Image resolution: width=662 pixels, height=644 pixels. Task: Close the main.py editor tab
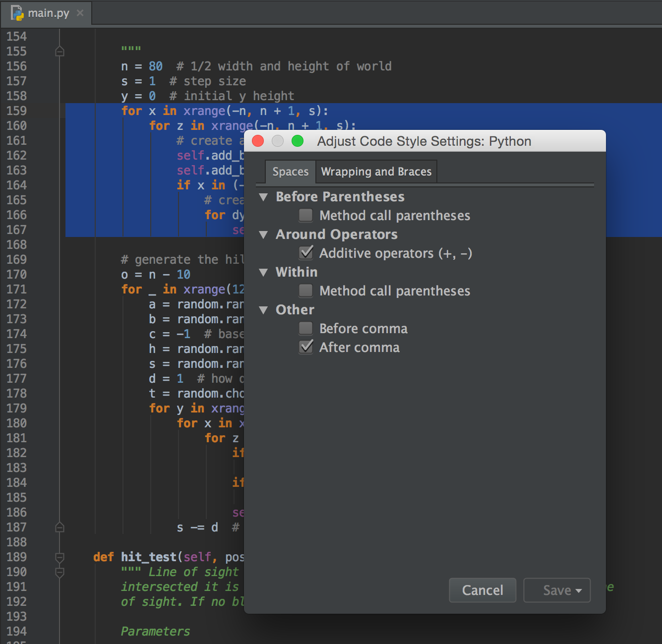pos(80,13)
